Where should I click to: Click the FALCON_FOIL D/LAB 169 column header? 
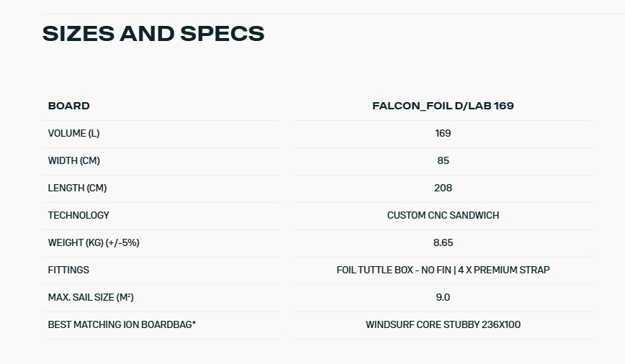(443, 106)
